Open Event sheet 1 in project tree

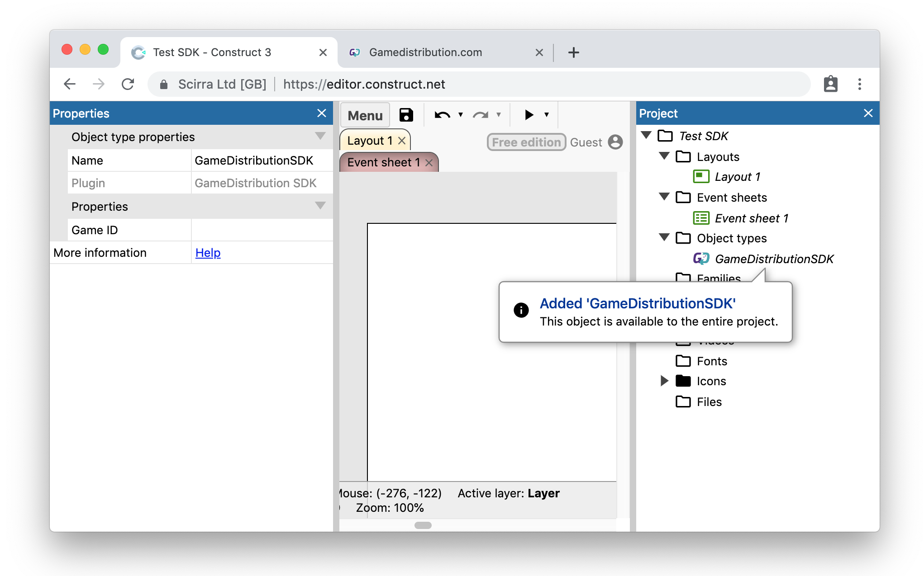751,218
